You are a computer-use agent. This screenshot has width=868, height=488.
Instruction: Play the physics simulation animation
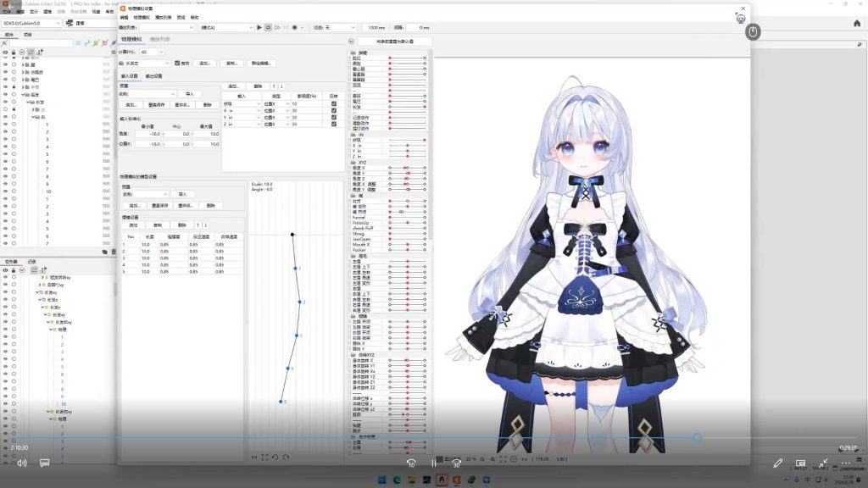click(259, 27)
